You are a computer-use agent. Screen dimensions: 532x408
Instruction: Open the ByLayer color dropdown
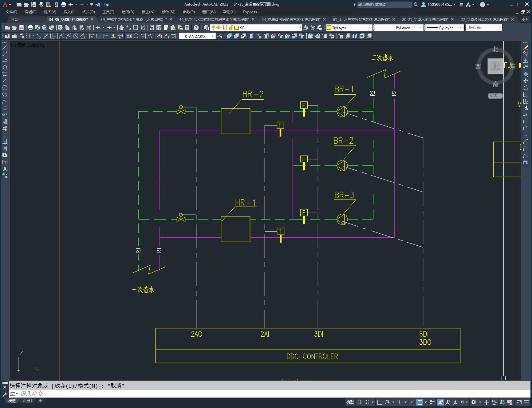coord(370,28)
